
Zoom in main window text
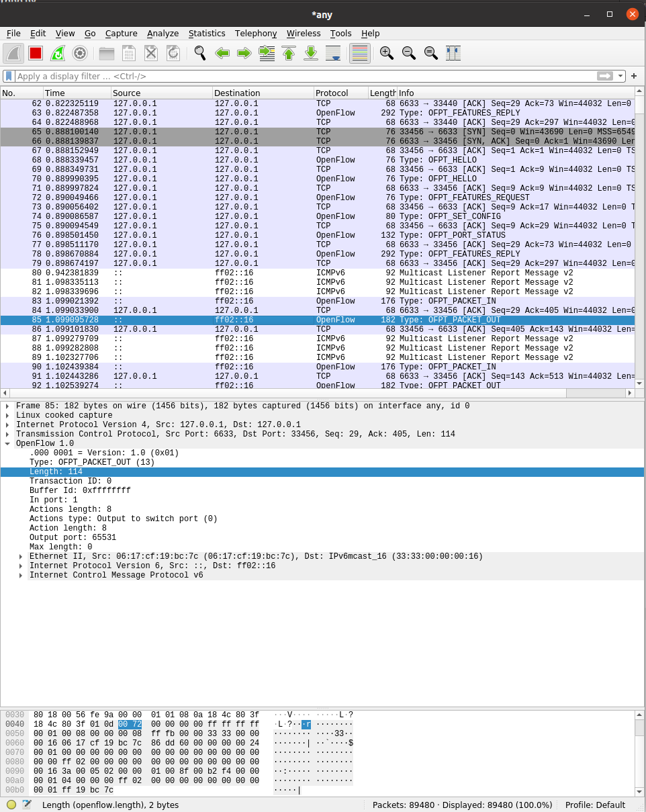pos(386,53)
